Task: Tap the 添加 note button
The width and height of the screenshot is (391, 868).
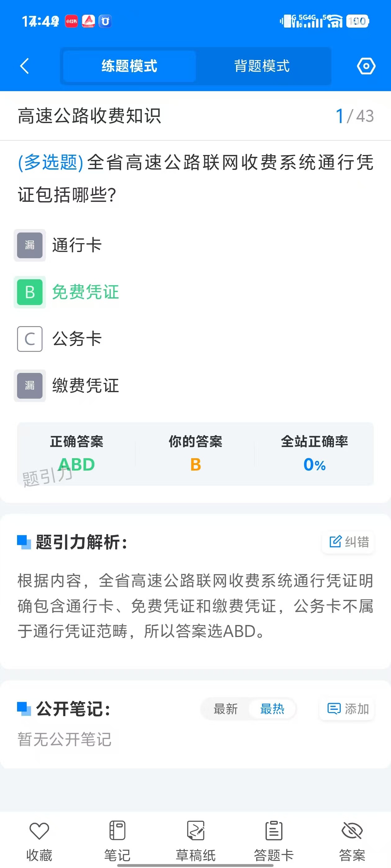Action: 347,709
